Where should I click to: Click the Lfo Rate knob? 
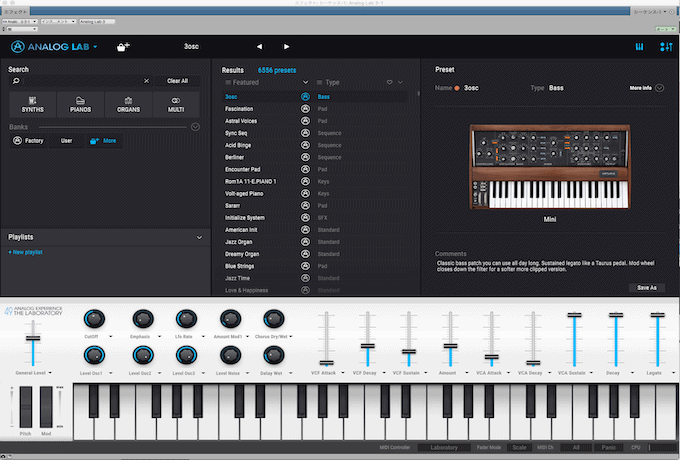coord(186,319)
